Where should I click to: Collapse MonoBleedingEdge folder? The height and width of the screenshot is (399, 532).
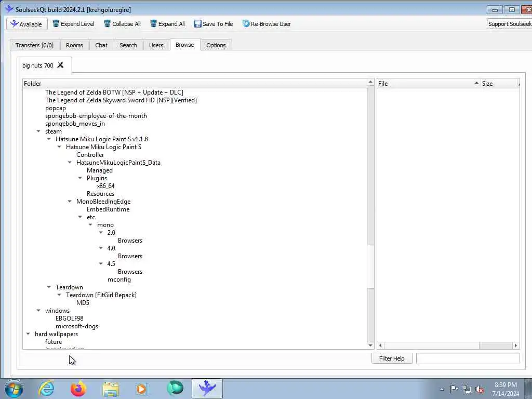(x=70, y=202)
